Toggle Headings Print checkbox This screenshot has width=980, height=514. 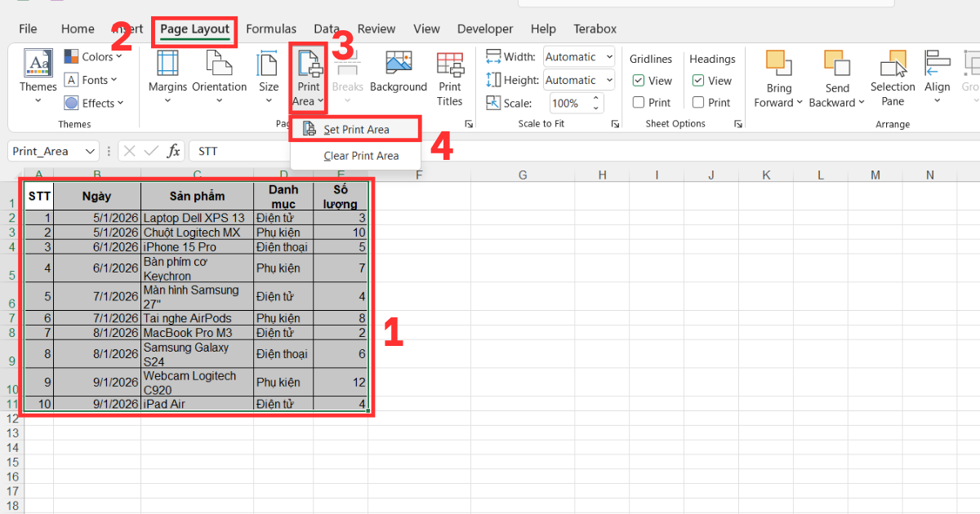(x=698, y=103)
